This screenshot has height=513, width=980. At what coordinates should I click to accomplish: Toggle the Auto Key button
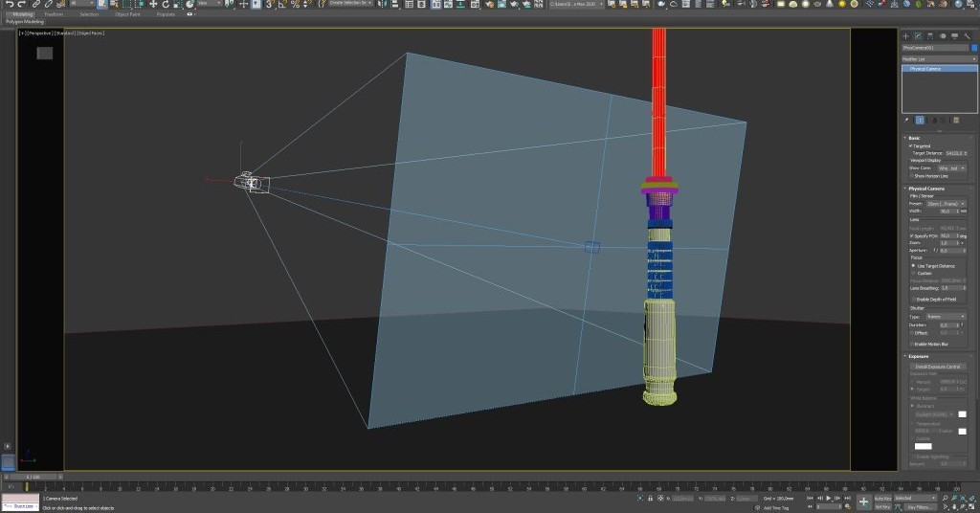(x=883, y=498)
